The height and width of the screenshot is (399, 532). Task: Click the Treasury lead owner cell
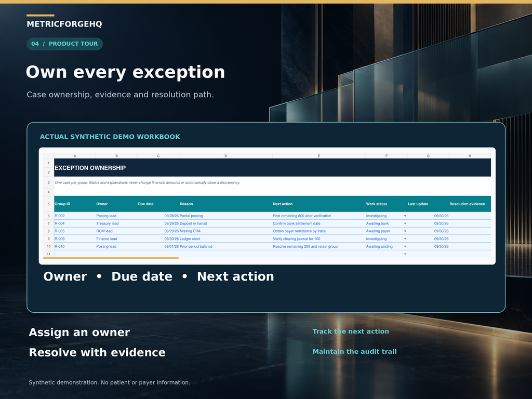pos(117,223)
